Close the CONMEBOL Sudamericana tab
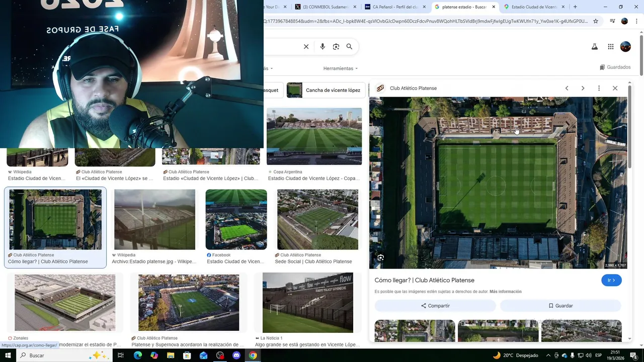Image resolution: width=644 pixels, height=362 pixels. [x=355, y=7]
